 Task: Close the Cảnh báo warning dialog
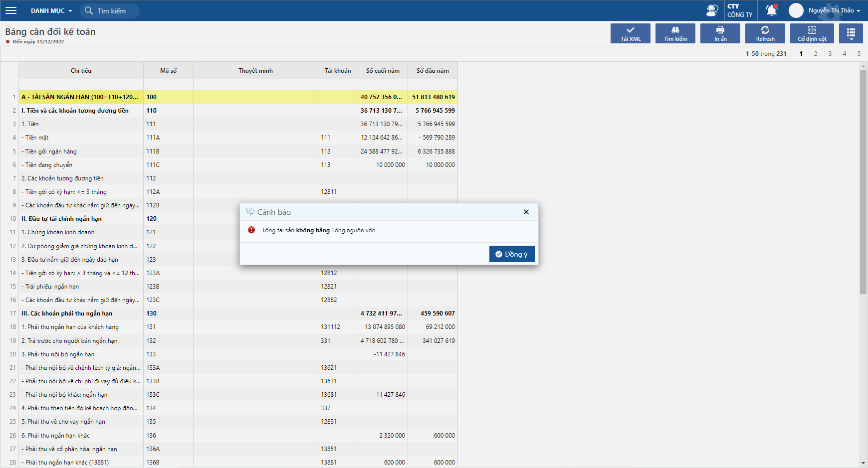coord(526,212)
